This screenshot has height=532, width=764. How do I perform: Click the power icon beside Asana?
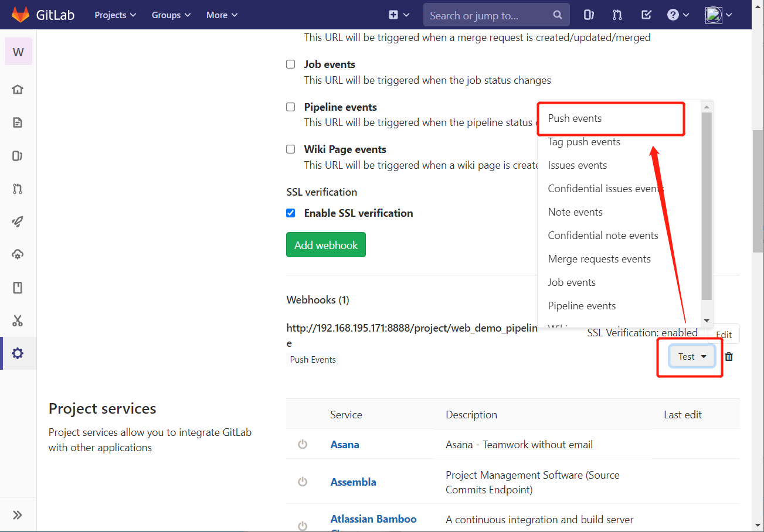tap(303, 444)
